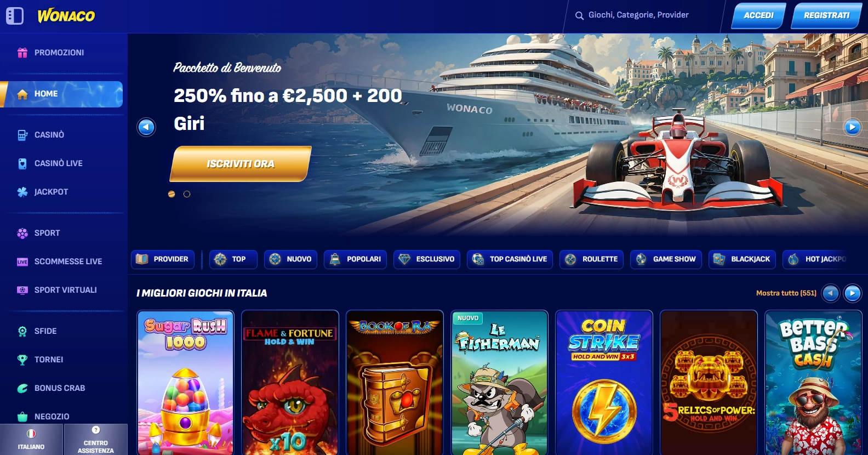
Task: Select the Esclusivo category tab
Action: pos(427,259)
